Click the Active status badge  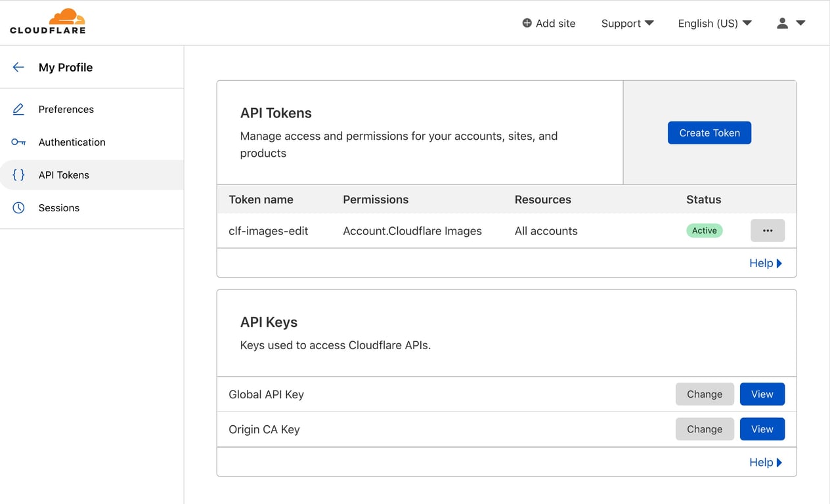tap(704, 231)
